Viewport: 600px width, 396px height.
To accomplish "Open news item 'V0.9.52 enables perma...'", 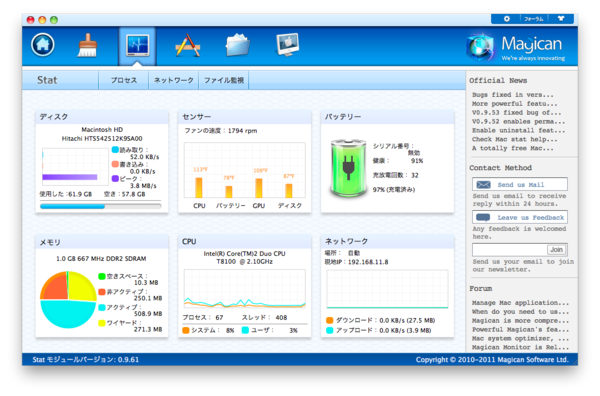I will click(518, 121).
